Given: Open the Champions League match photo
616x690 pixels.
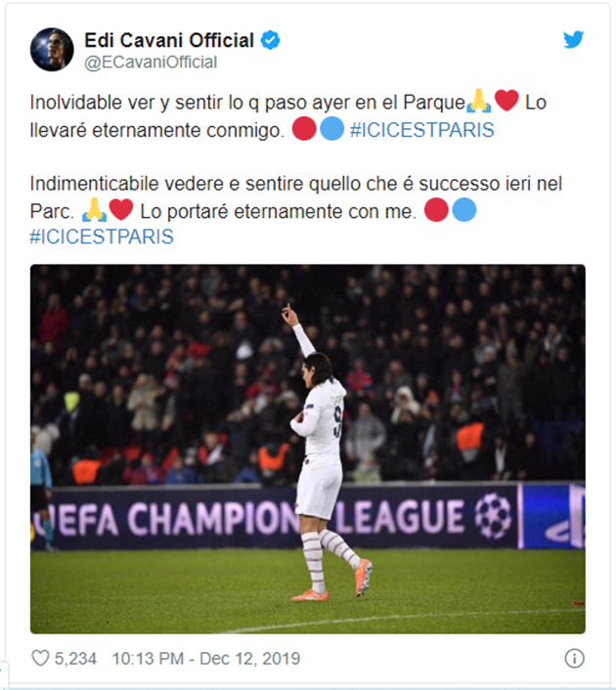Looking at the screenshot, I should pyautogui.click(x=308, y=449).
